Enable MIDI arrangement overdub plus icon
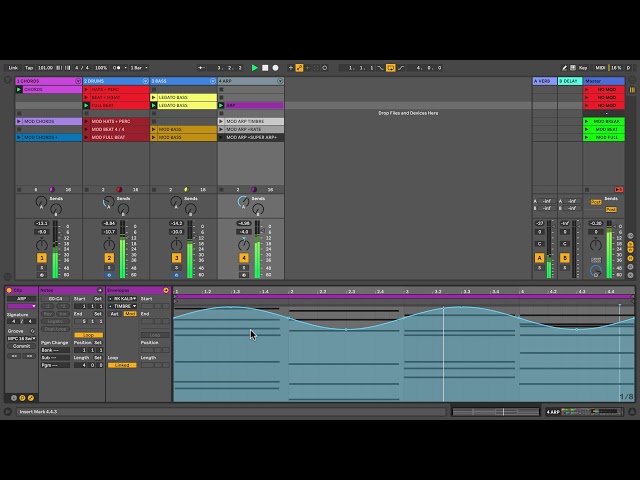640x480 pixels. [291, 68]
